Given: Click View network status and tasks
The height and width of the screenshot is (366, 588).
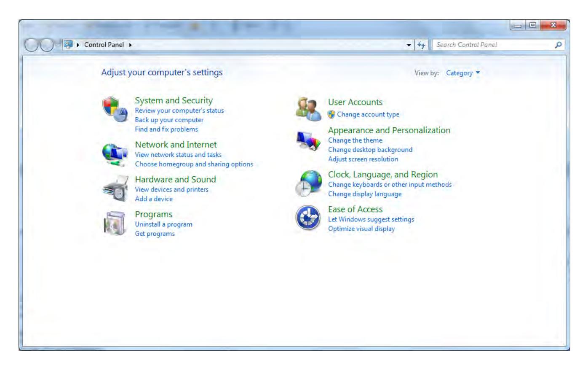Looking at the screenshot, I should tap(178, 155).
